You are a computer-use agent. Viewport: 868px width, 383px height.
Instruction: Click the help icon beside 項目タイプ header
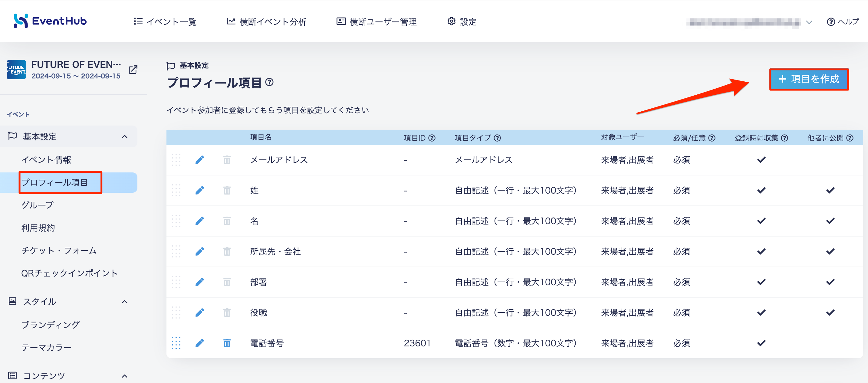point(497,138)
